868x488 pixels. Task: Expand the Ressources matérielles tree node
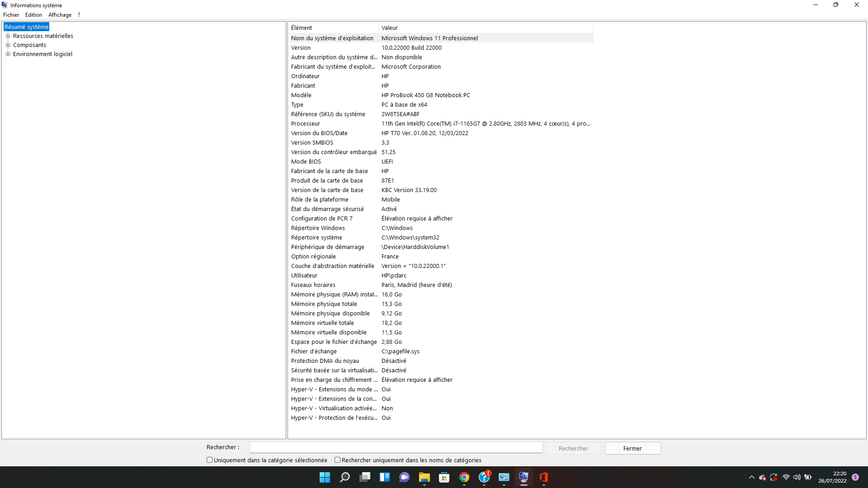(8, 36)
